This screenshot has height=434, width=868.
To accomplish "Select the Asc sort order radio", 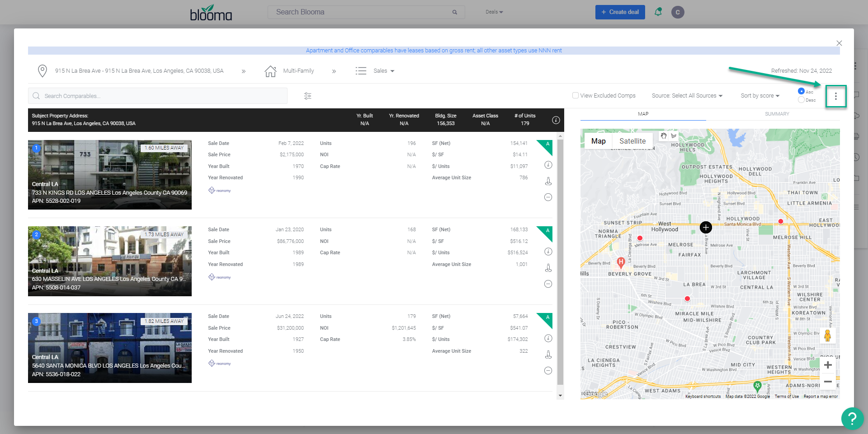I will coord(801,91).
